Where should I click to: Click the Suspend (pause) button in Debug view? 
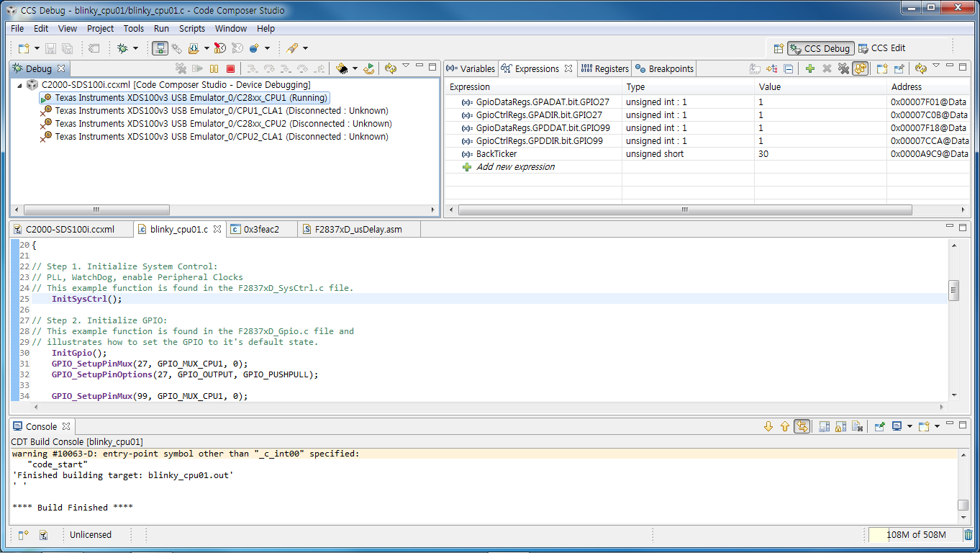click(214, 68)
